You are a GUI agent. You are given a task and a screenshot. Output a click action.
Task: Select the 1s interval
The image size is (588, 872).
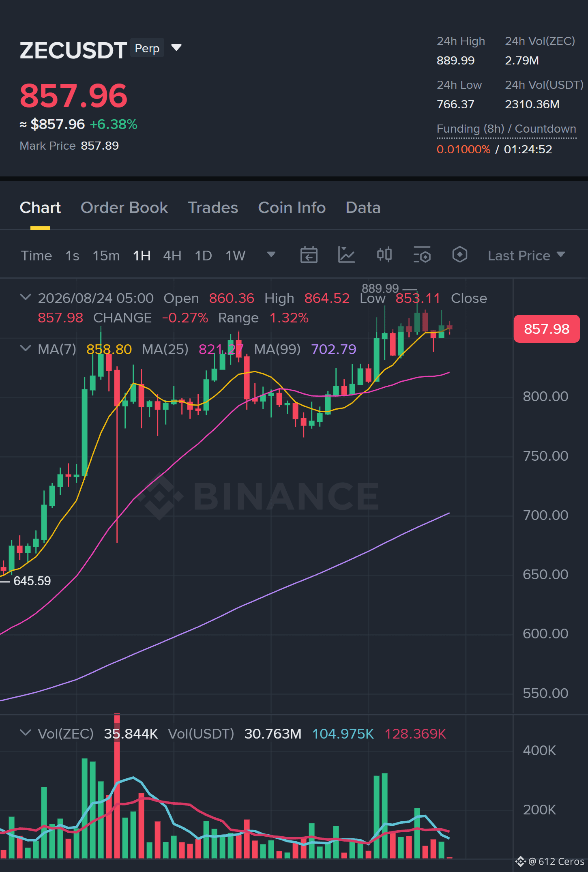point(72,256)
